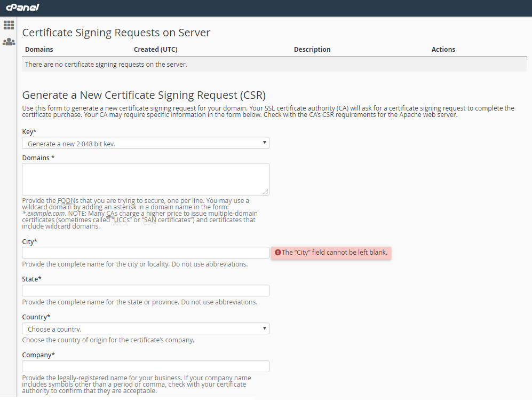The image size is (532, 400).
Task: Open the User Manager sidebar icon
Action: pos(9,42)
